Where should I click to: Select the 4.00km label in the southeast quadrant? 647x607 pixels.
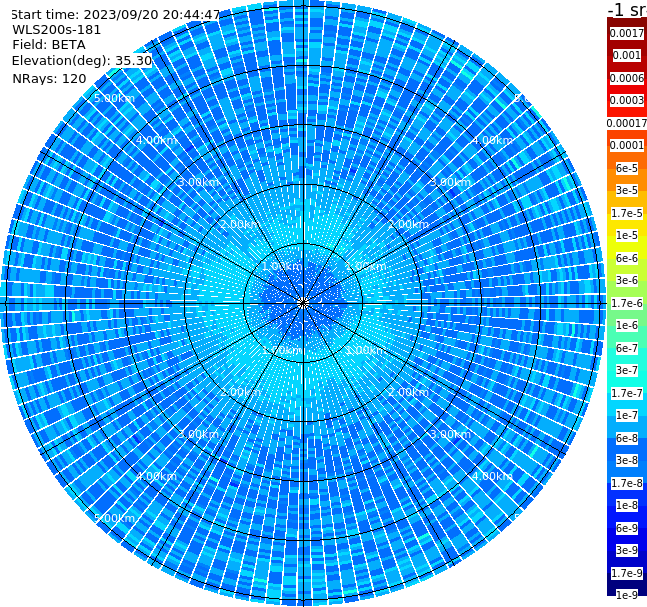point(492,476)
